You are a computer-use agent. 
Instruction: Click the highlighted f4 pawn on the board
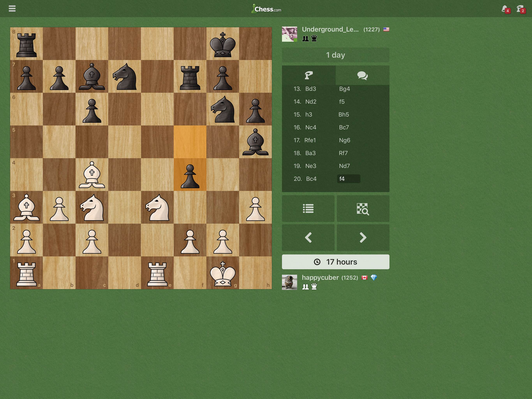(x=190, y=175)
